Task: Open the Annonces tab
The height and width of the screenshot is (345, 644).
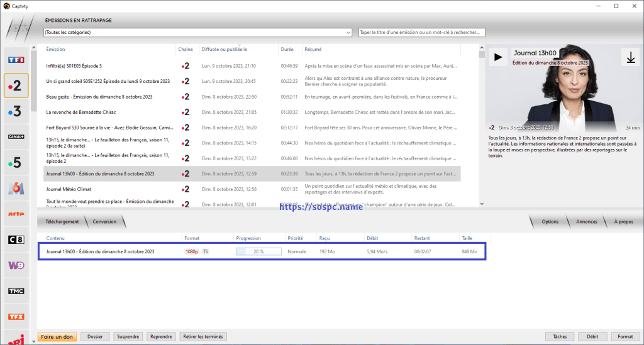Action: pyautogui.click(x=587, y=222)
